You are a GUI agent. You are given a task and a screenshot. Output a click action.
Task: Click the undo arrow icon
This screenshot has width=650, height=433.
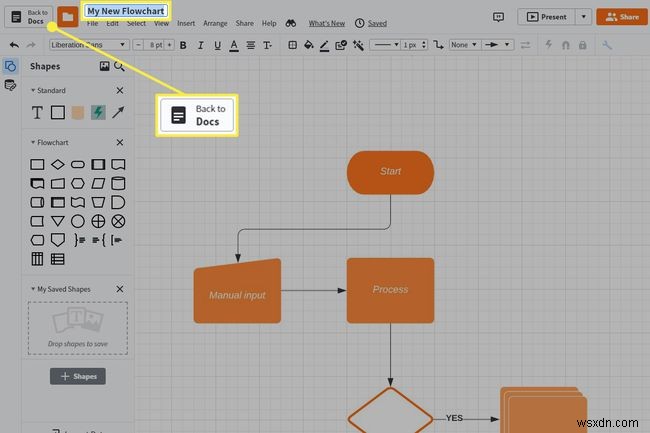[x=14, y=45]
